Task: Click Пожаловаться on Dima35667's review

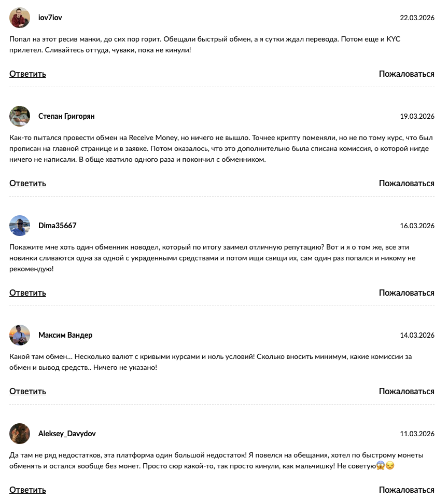Action: (407, 293)
